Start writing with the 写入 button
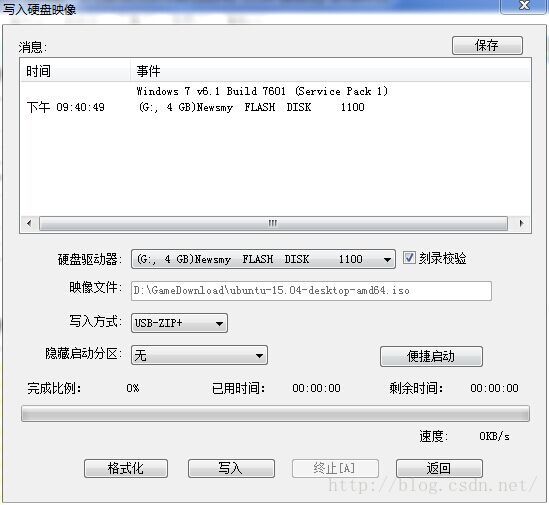549x505 pixels. (231, 468)
